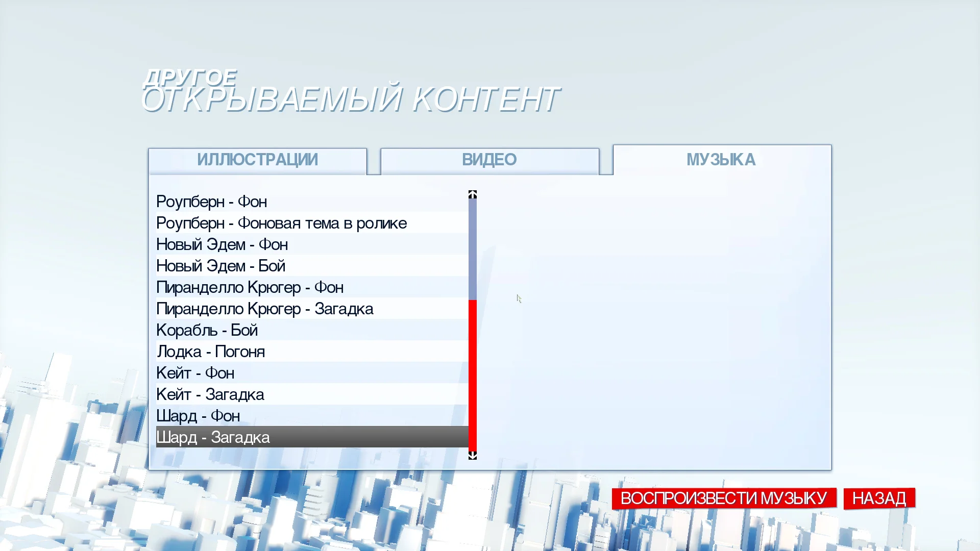This screenshot has height=551, width=980.
Task: Choose track Кейт - Загадка
Action: pos(312,394)
